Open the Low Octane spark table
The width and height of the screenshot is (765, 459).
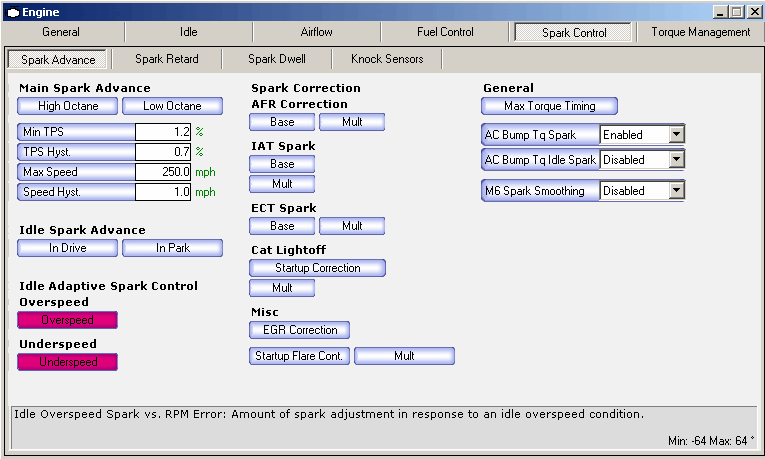click(172, 106)
